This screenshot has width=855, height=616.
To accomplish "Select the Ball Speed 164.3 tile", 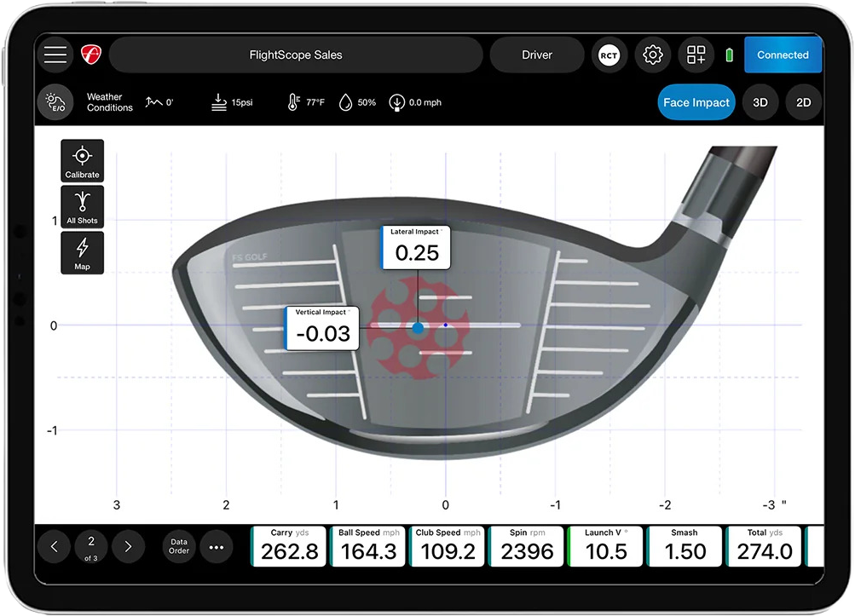I will pyautogui.click(x=368, y=546).
